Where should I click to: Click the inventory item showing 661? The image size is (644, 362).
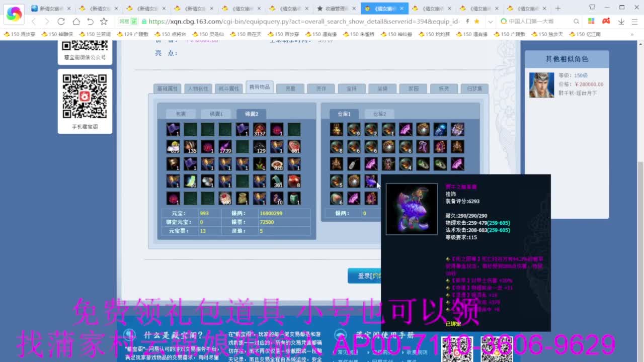(x=294, y=147)
